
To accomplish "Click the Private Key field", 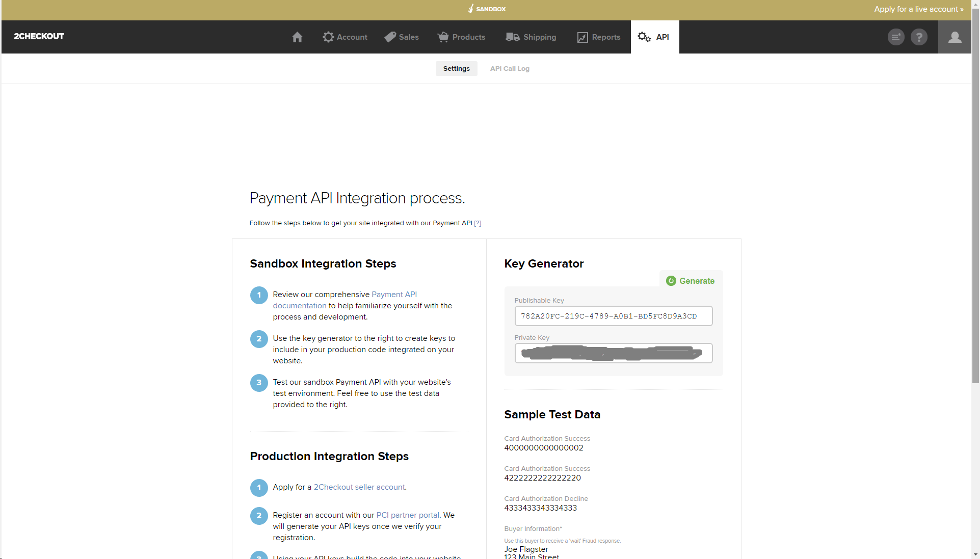I will [x=614, y=353].
